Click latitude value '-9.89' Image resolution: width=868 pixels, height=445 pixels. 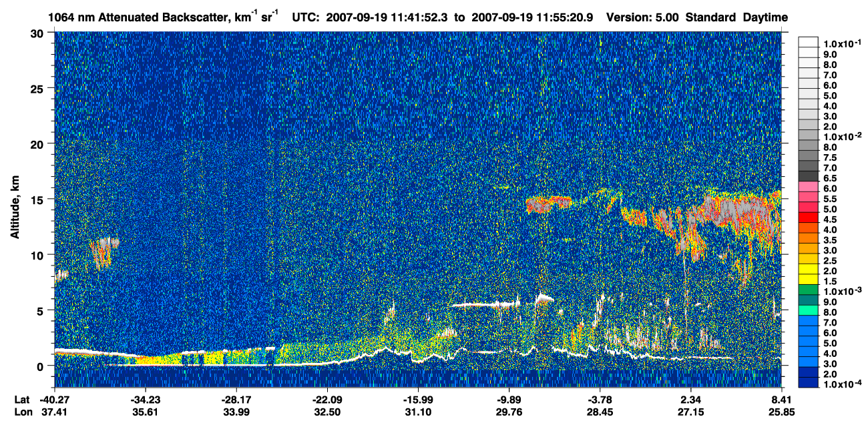click(x=509, y=399)
